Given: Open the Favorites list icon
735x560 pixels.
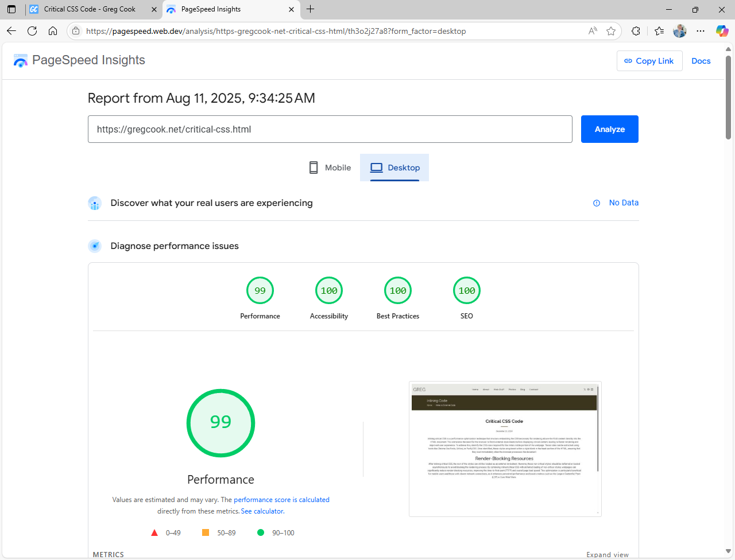Looking at the screenshot, I should click(659, 31).
